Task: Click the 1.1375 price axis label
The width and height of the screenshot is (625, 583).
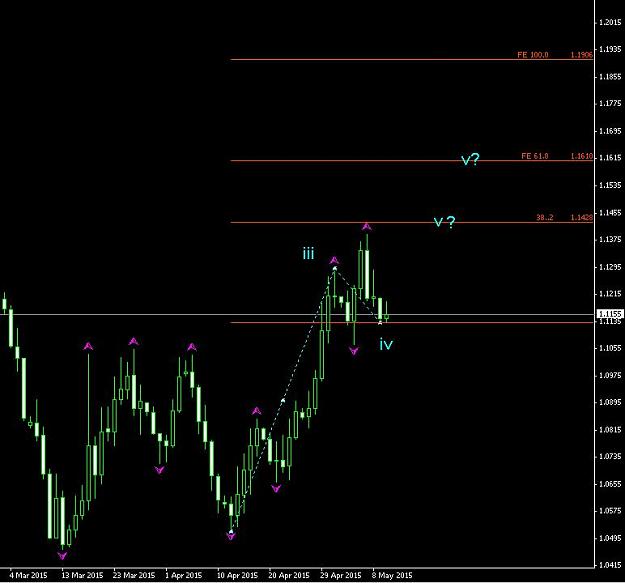Action: [x=610, y=239]
